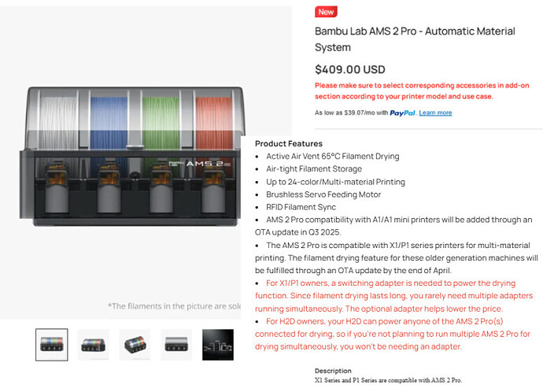View the fourth thumbnail of empty AMS unit
The width and height of the screenshot is (543, 392).
pyautogui.click(x=176, y=345)
